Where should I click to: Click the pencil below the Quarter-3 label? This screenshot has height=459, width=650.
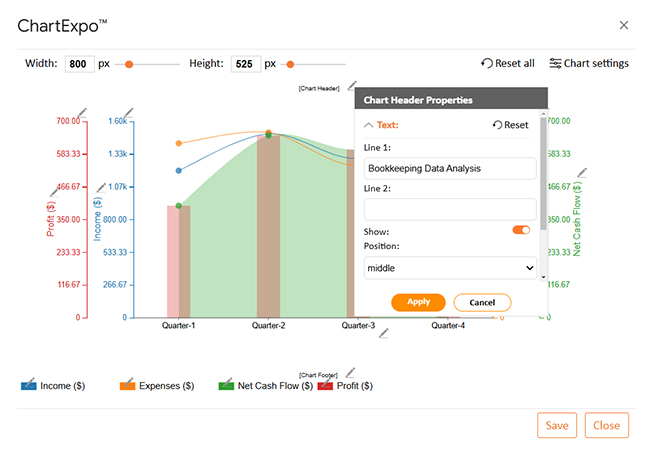384,333
